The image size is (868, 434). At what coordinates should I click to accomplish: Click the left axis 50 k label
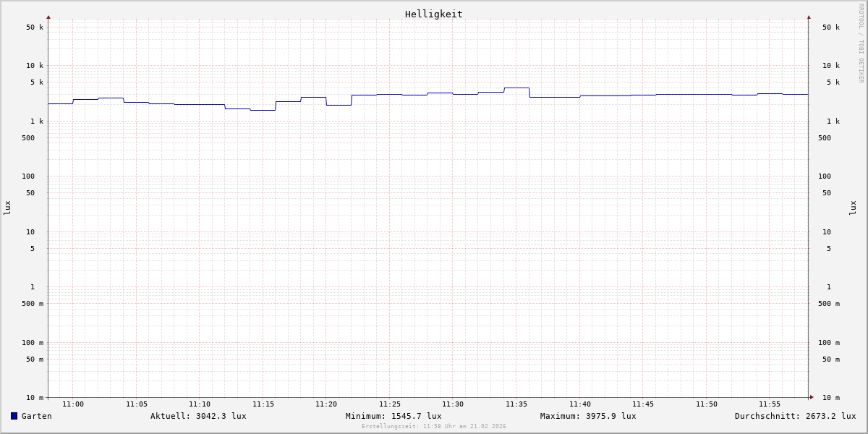(35, 27)
